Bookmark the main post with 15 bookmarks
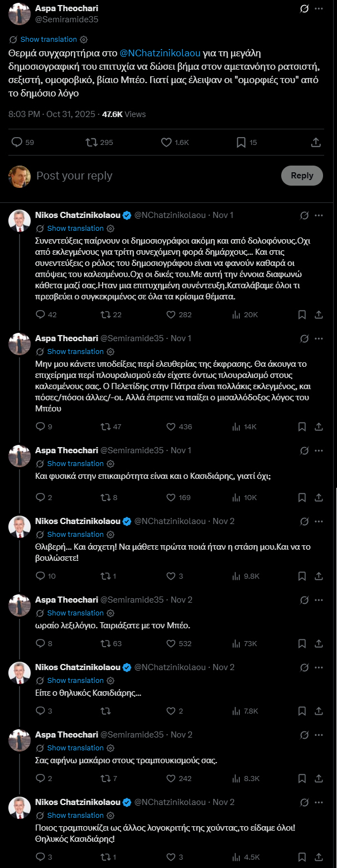The height and width of the screenshot is (868, 337). (241, 142)
